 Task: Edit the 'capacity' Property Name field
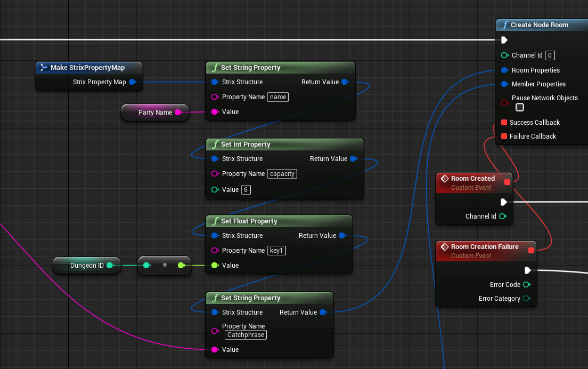(x=282, y=174)
